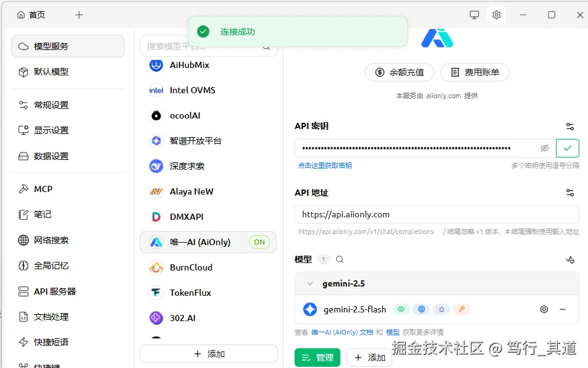This screenshot has height=368, width=588.
Task: Click the vision eye tag on gemini-2.5-flash
Action: tap(401, 309)
